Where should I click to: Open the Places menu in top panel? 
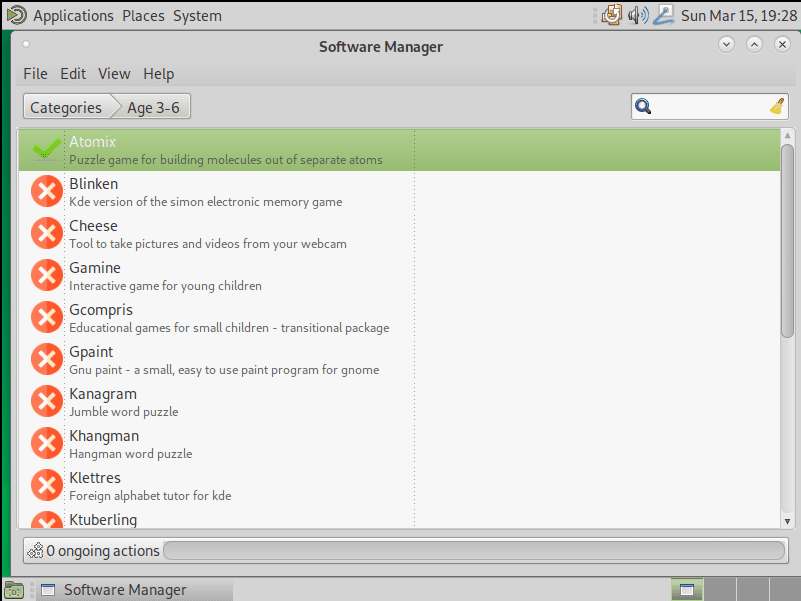click(143, 16)
